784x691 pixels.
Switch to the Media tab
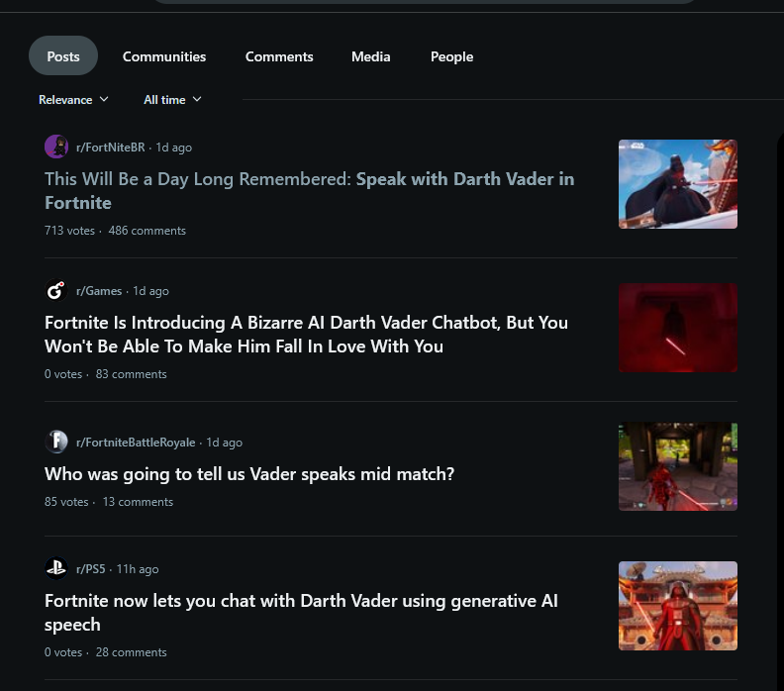(x=370, y=56)
